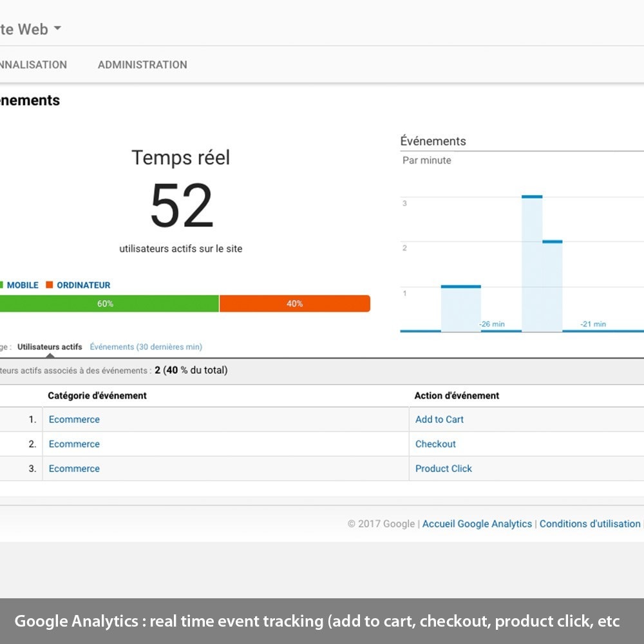Screen dimensions: 644x644
Task: Click the MOBILE legend label
Action: 23,285
